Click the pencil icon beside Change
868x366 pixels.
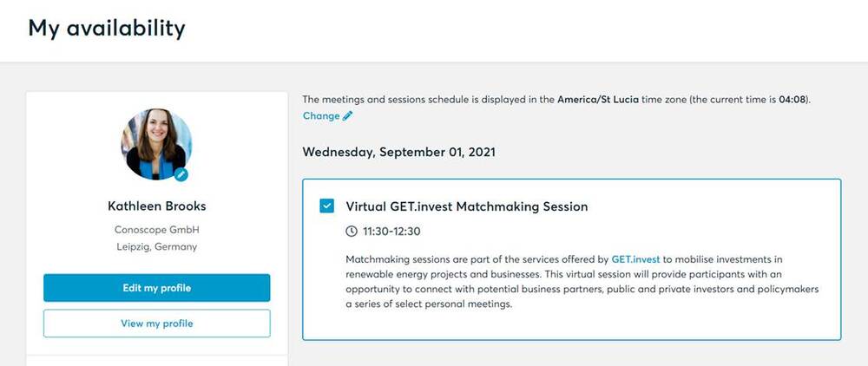[x=348, y=116]
